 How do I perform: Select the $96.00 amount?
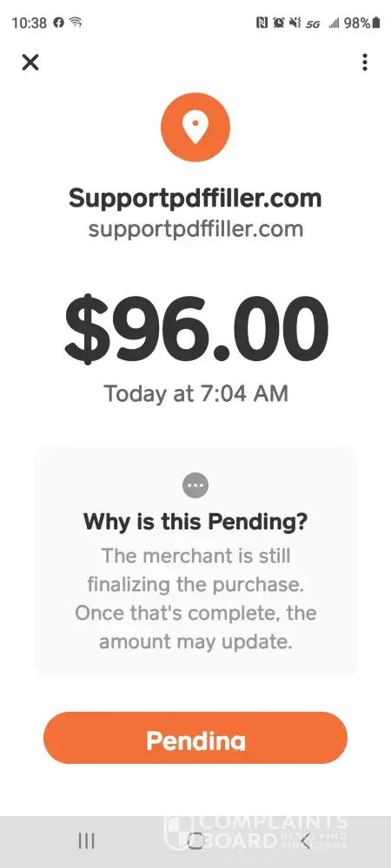pos(196,328)
